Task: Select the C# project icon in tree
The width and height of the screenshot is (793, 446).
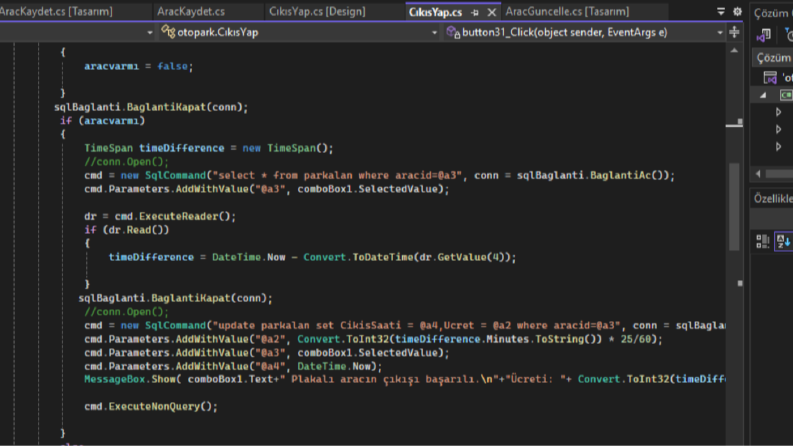Action: point(786,95)
